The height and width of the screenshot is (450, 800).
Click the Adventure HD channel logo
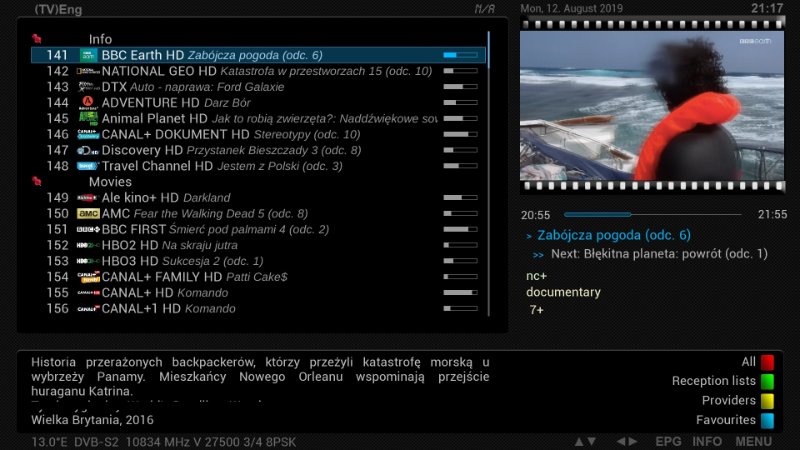click(87, 102)
